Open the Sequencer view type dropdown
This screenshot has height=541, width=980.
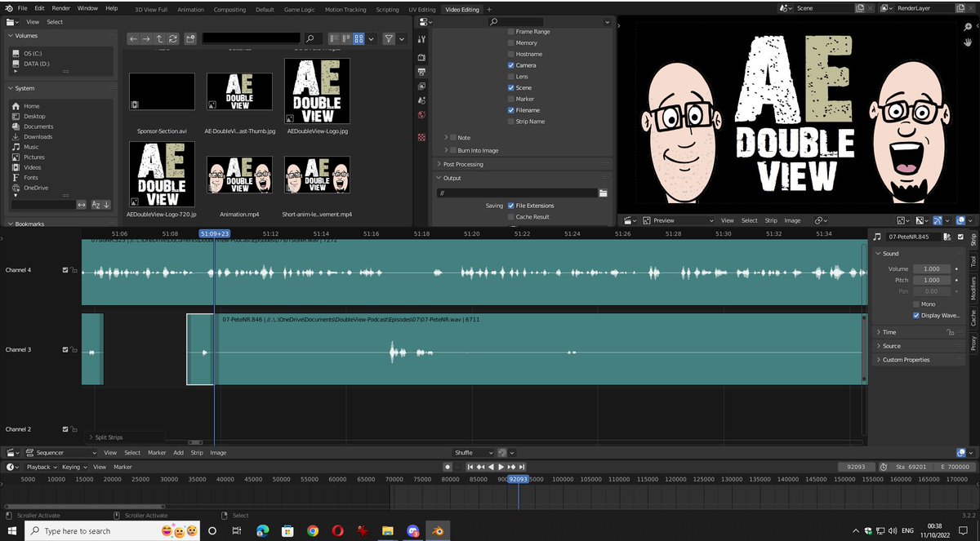pyautogui.click(x=61, y=452)
